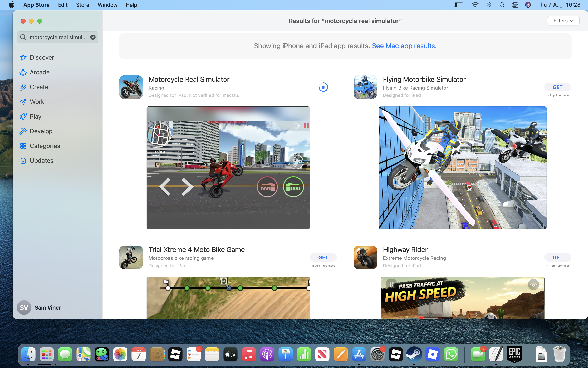Open Spotlight search in menu bar
588x368 pixels.
point(502,5)
